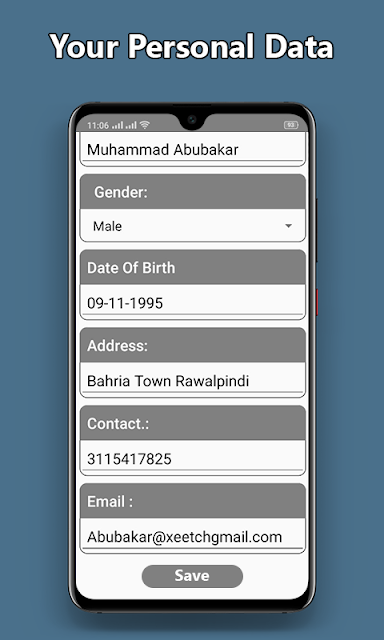Tap the battery indicator icon
The width and height of the screenshot is (384, 640).
coord(291,125)
